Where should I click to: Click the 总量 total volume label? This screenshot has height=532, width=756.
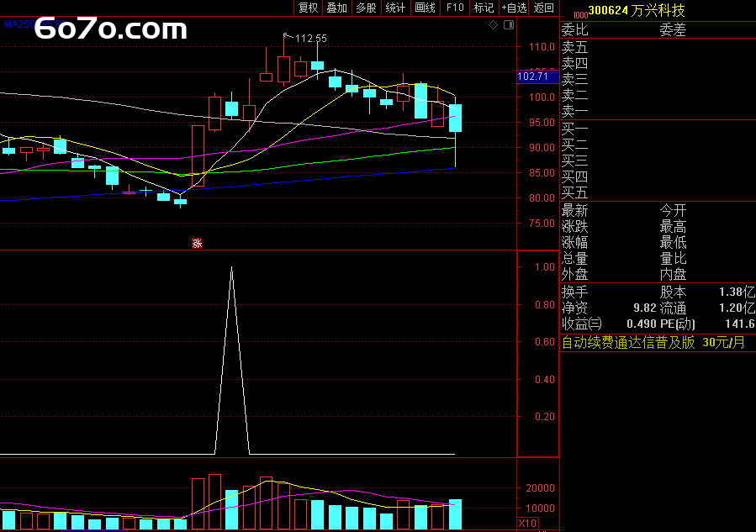click(575, 258)
